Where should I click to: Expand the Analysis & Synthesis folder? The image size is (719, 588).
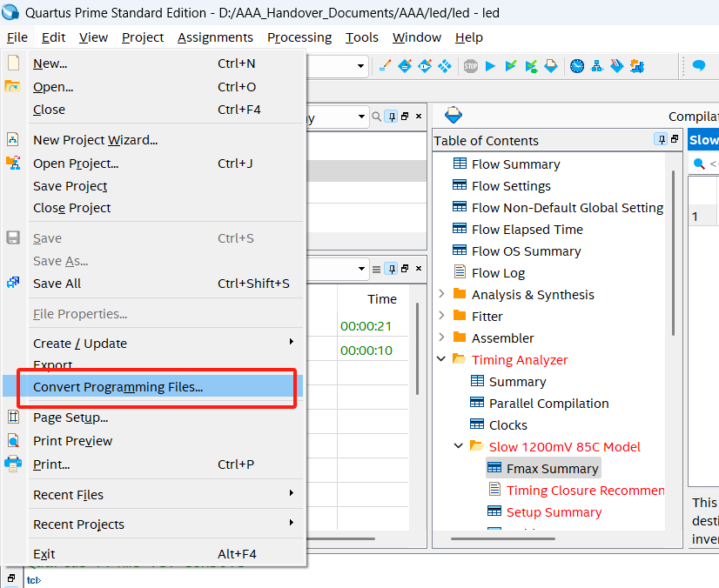pos(441,293)
